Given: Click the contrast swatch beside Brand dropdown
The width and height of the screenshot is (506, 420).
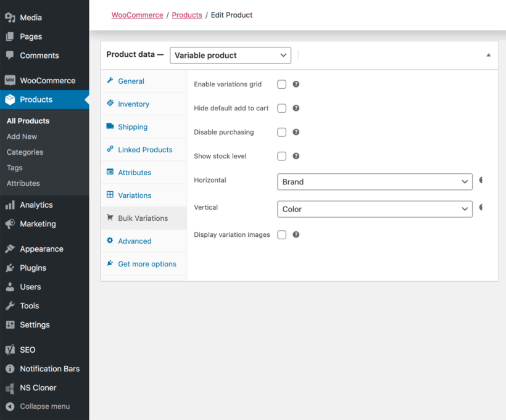Looking at the screenshot, I should (x=482, y=180).
